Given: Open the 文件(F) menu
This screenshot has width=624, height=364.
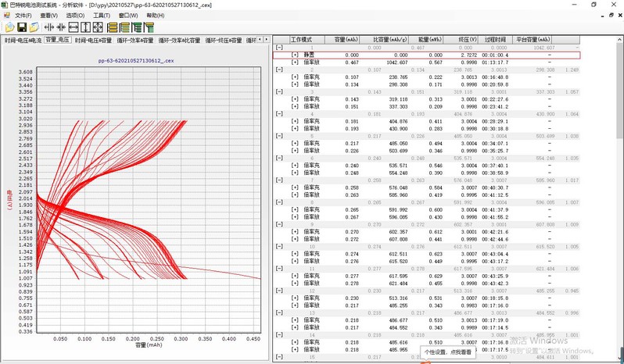Looking at the screenshot, I should point(23,15).
